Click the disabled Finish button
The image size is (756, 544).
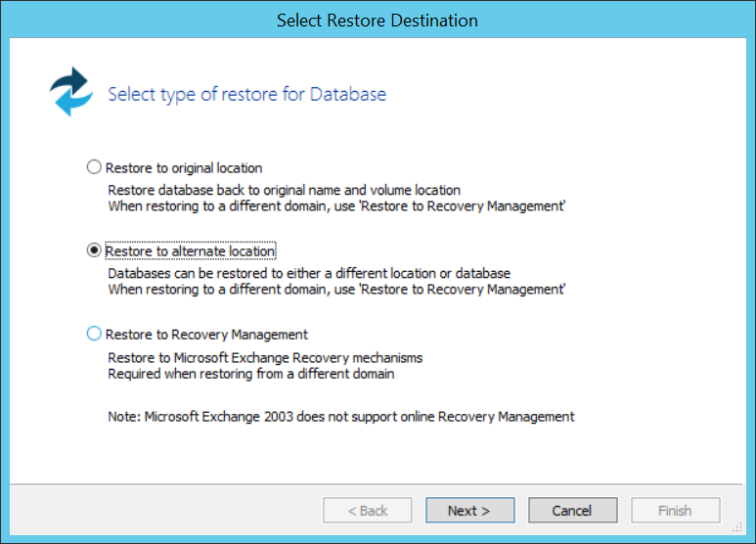pyautogui.click(x=675, y=510)
